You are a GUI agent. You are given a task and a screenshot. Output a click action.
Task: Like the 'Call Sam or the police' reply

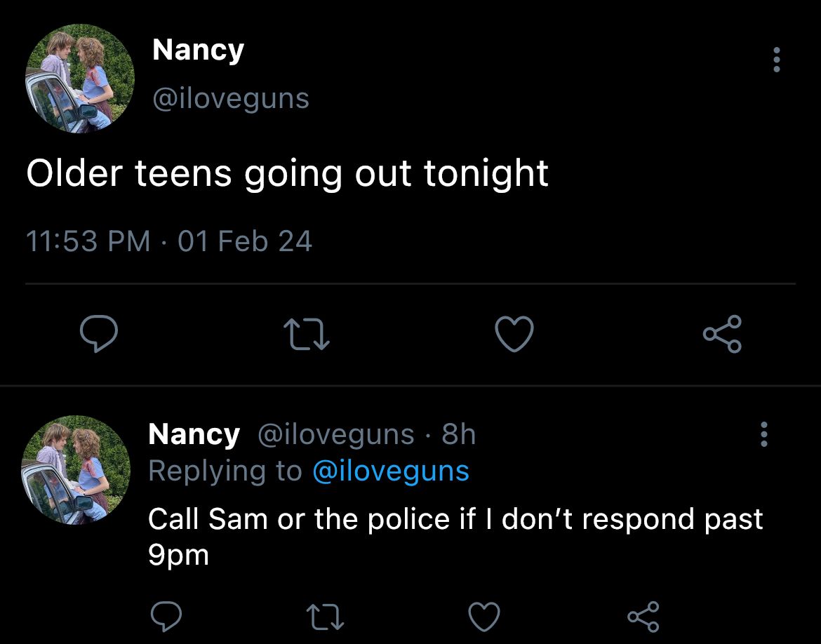click(483, 617)
